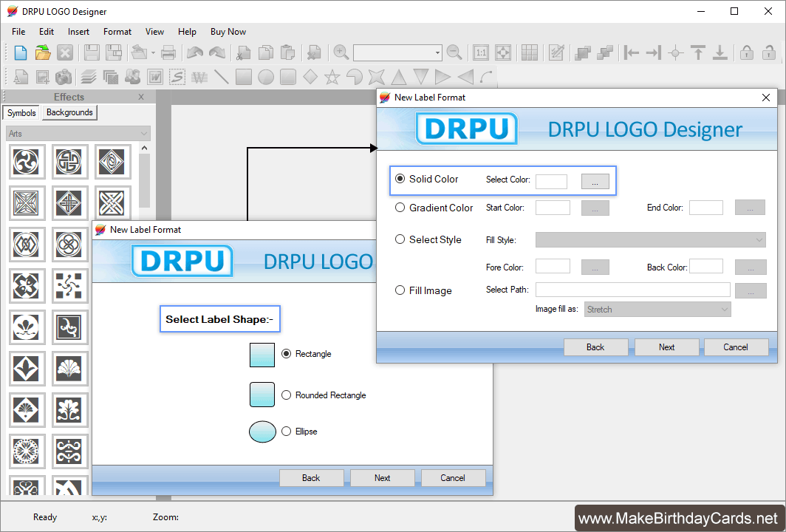Click Back in the fill color dialog
The image size is (786, 532).
point(595,347)
